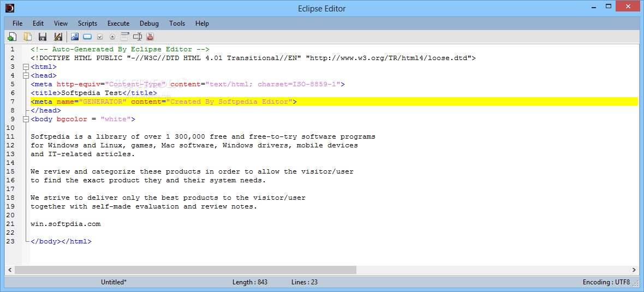
Task: Open the Edit menu
Action: pos(38,23)
